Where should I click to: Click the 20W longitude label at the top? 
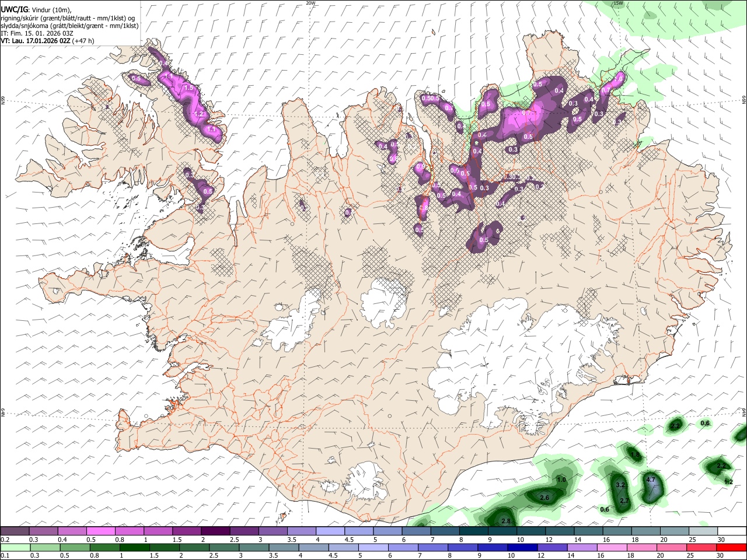(x=310, y=3)
